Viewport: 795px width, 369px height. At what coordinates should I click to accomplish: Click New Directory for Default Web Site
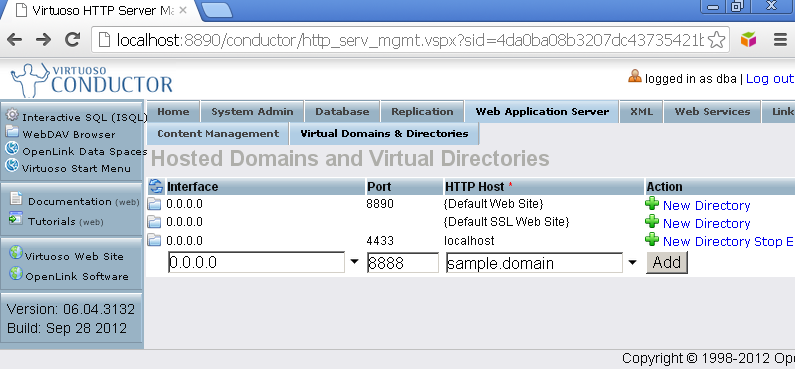[706, 206]
